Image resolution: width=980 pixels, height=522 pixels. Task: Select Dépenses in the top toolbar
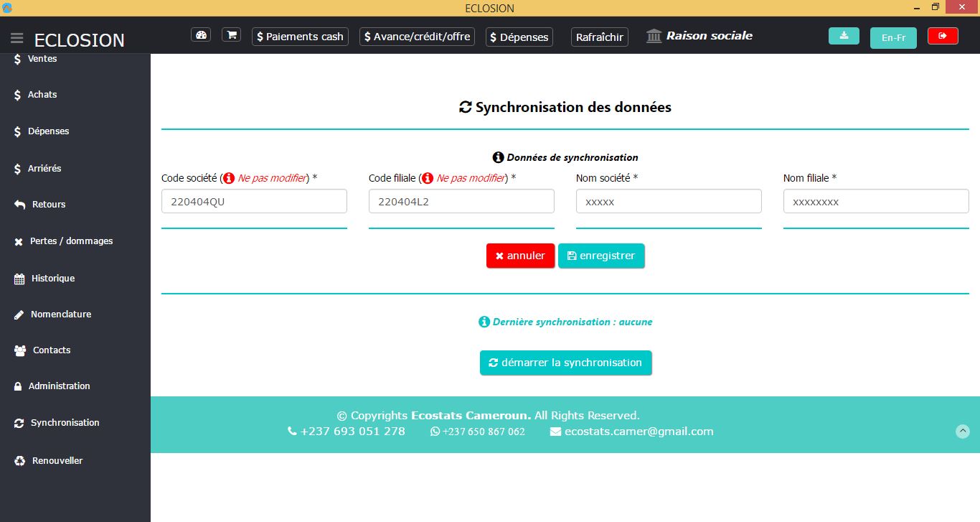tap(519, 37)
